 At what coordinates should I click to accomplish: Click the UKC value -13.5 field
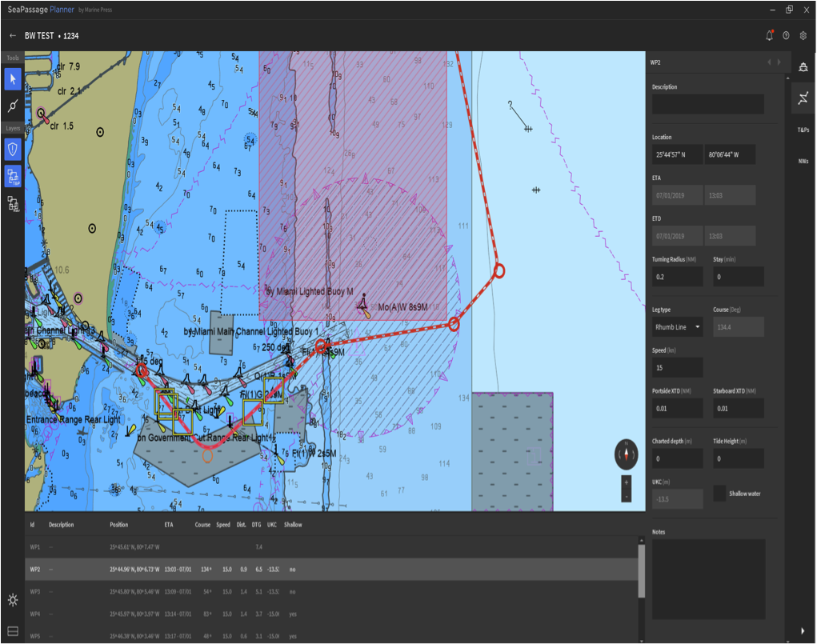point(677,499)
